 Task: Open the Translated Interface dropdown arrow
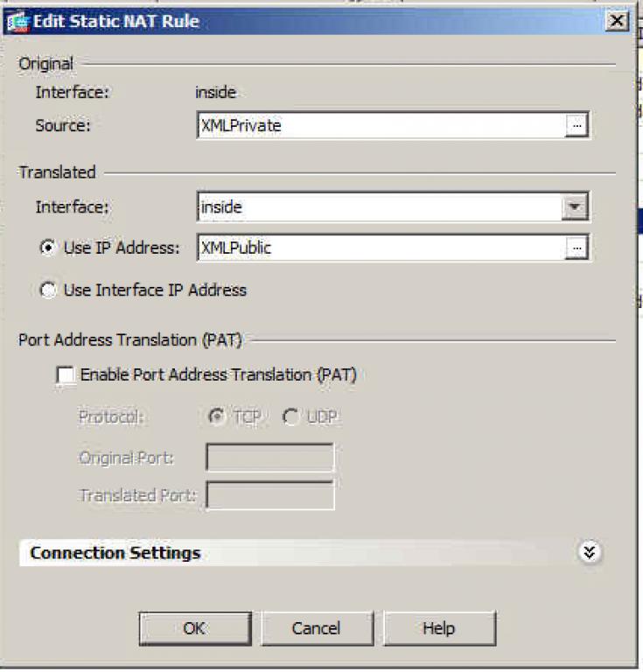click(574, 207)
